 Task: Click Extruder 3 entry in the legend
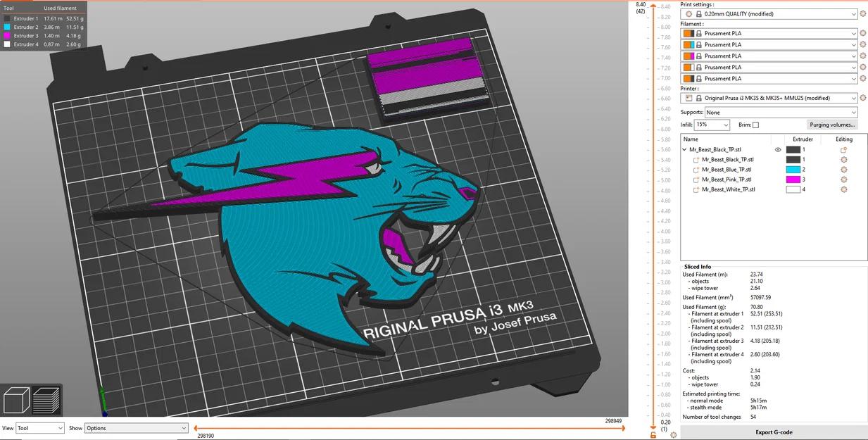(x=43, y=36)
